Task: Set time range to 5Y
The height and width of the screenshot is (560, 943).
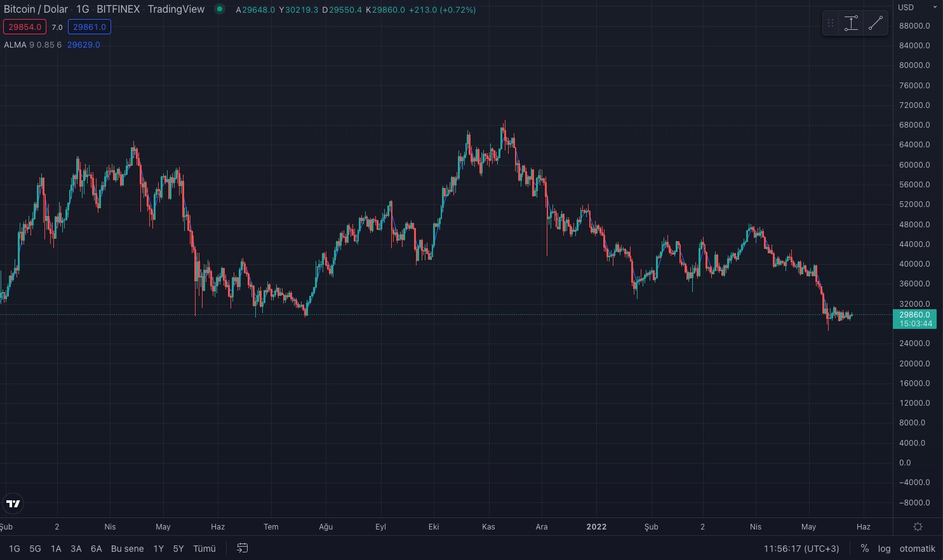Action: 178,549
